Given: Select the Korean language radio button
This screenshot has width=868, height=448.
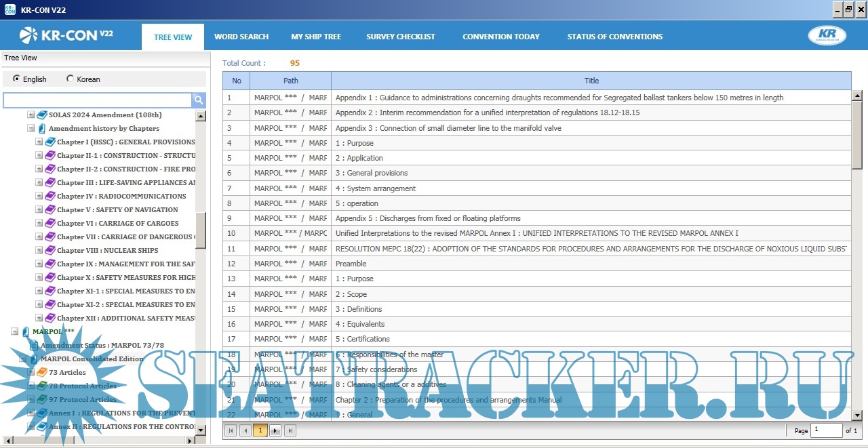Looking at the screenshot, I should click(x=70, y=79).
